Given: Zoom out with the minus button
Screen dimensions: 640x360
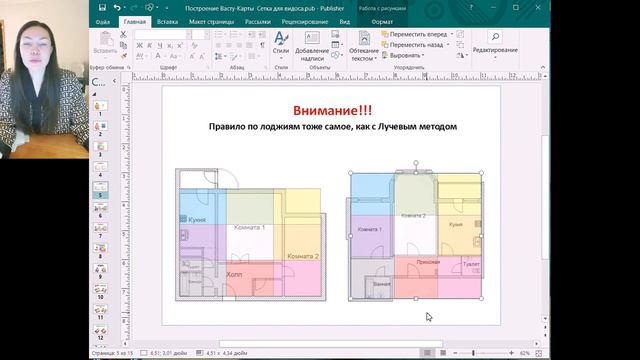Looking at the screenshot, I should pos(456,353).
